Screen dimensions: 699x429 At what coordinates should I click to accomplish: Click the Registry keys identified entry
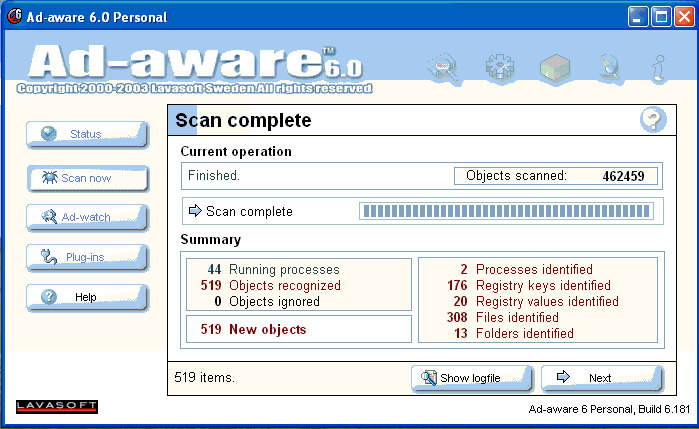coord(538,286)
